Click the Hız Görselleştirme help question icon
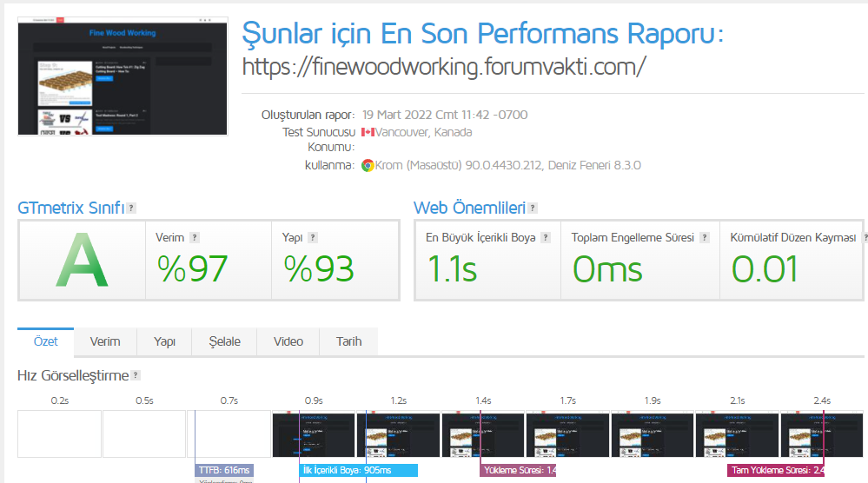The height and width of the screenshot is (483, 868). coord(136,375)
